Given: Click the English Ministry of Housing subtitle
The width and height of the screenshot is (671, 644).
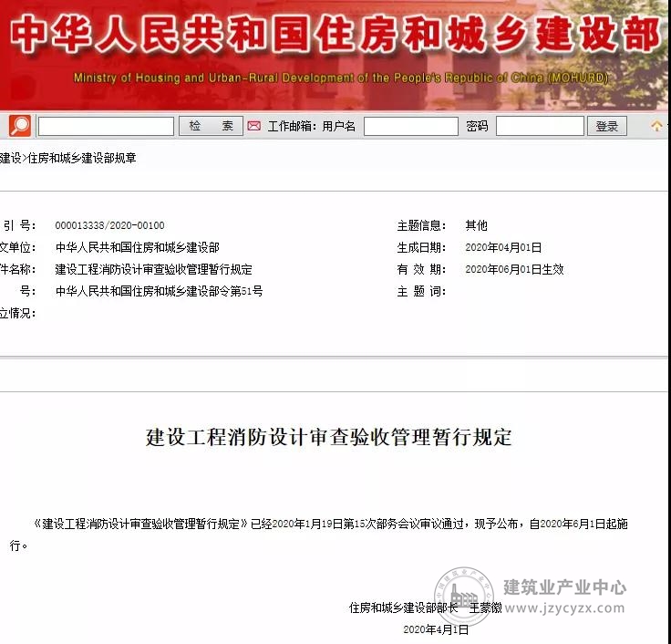Looking at the screenshot, I should point(341,78).
